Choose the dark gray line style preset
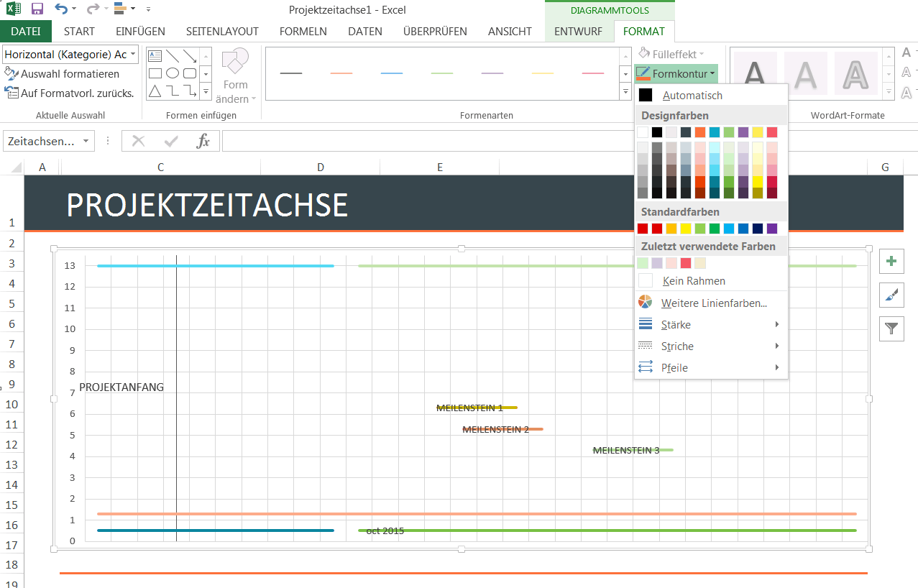 click(291, 73)
